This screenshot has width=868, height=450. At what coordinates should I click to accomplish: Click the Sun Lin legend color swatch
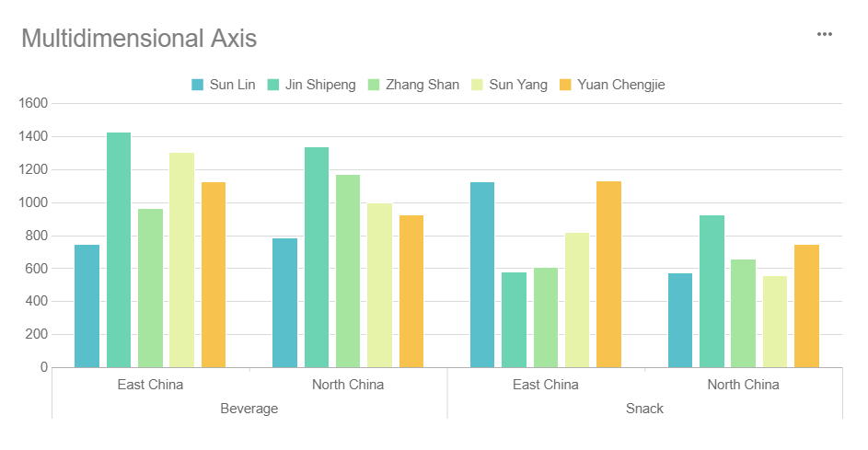click(197, 85)
